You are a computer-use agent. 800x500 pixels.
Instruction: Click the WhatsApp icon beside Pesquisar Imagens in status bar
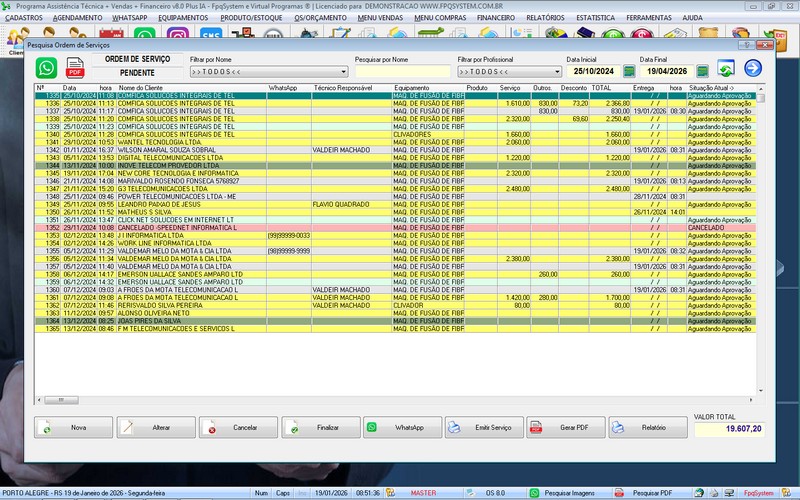534,493
